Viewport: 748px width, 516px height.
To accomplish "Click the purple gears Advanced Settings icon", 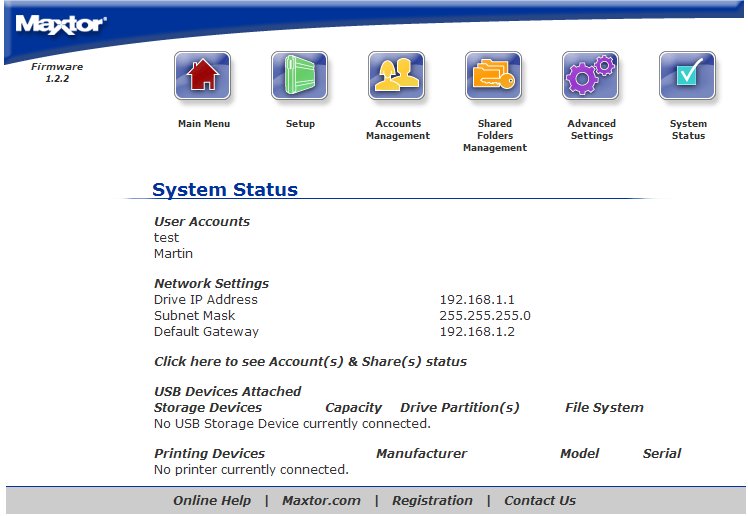I will pyautogui.click(x=591, y=76).
